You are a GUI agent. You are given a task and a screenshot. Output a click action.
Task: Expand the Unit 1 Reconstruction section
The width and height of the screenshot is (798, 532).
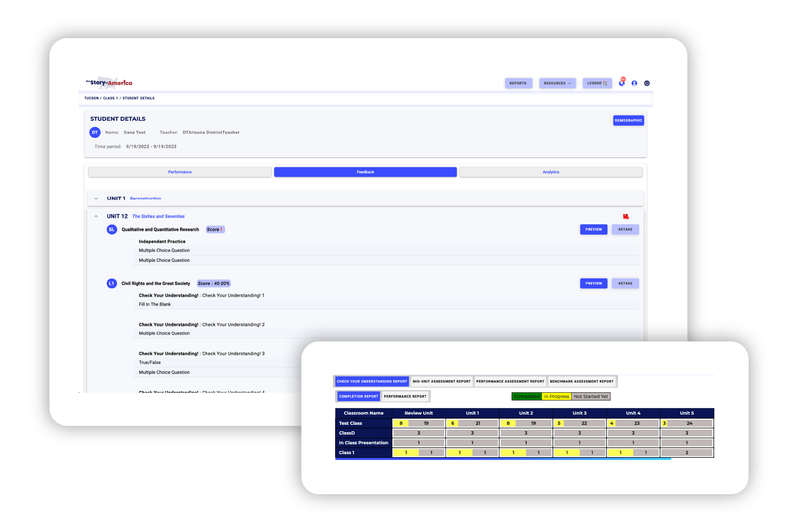(96, 198)
